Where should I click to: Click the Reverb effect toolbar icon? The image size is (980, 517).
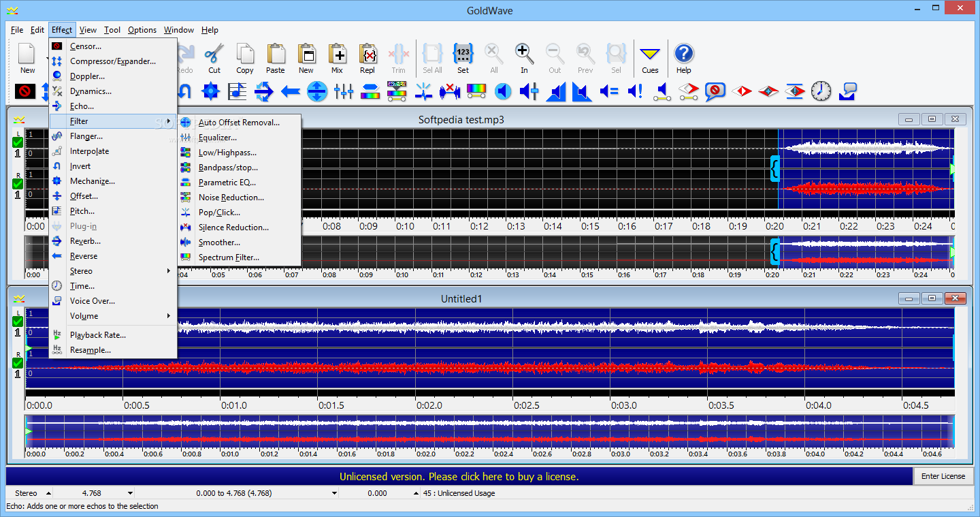(264, 91)
